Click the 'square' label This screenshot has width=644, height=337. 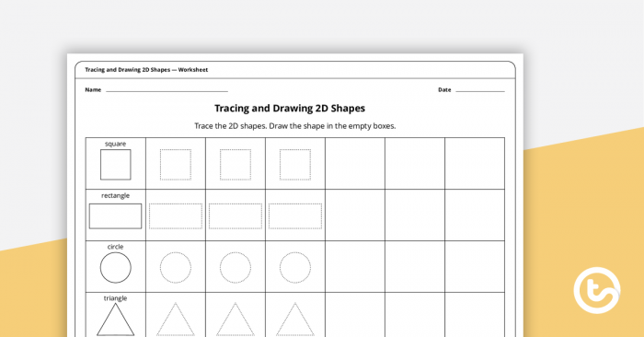(115, 144)
